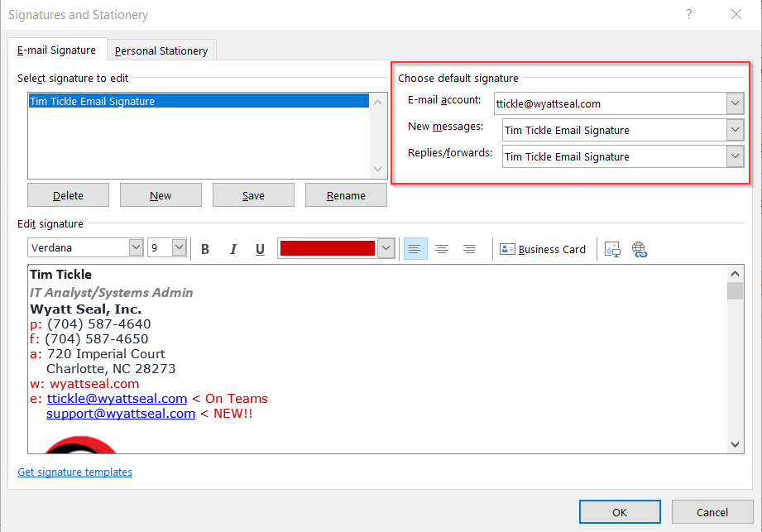
Task: Cancel the dialog
Action: (x=712, y=512)
